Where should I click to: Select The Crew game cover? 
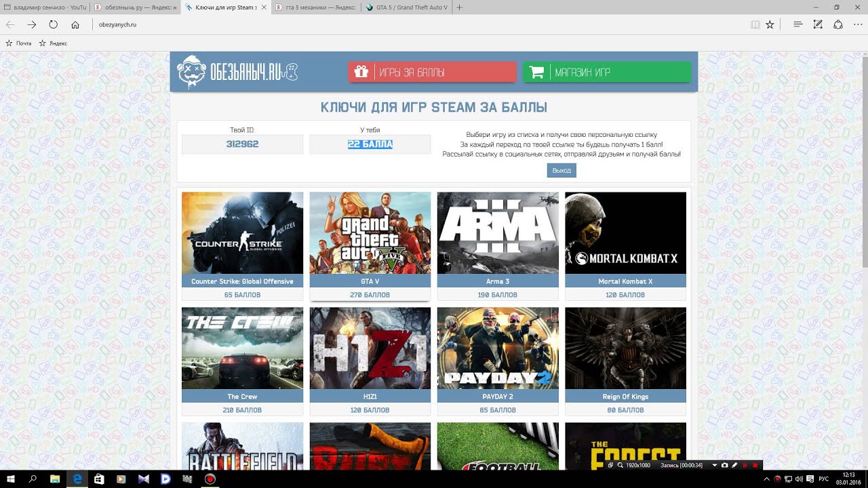click(x=242, y=348)
